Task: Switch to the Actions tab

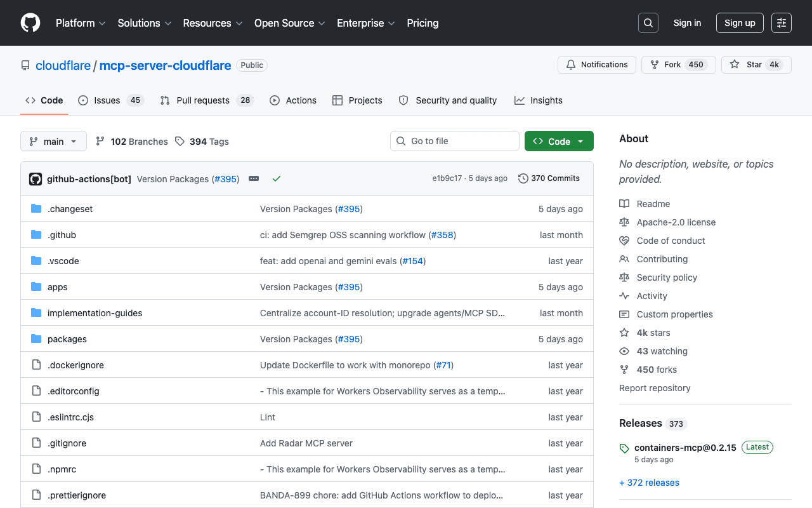Action: tap(293, 100)
